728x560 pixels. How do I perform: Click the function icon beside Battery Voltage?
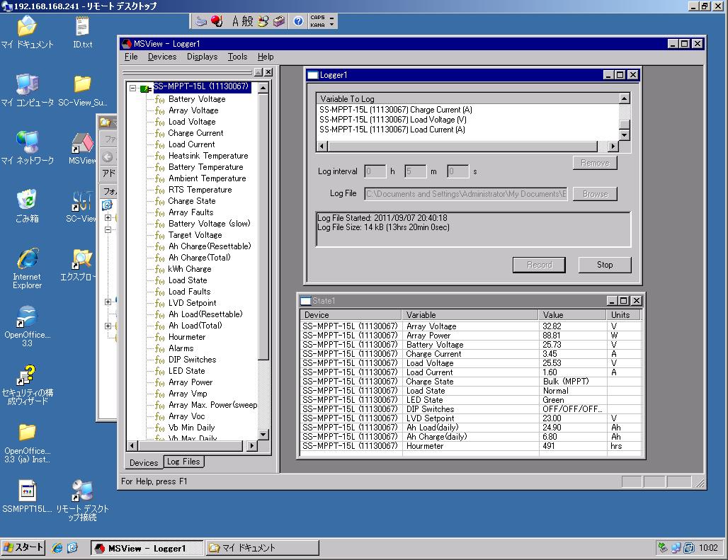pyautogui.click(x=159, y=99)
